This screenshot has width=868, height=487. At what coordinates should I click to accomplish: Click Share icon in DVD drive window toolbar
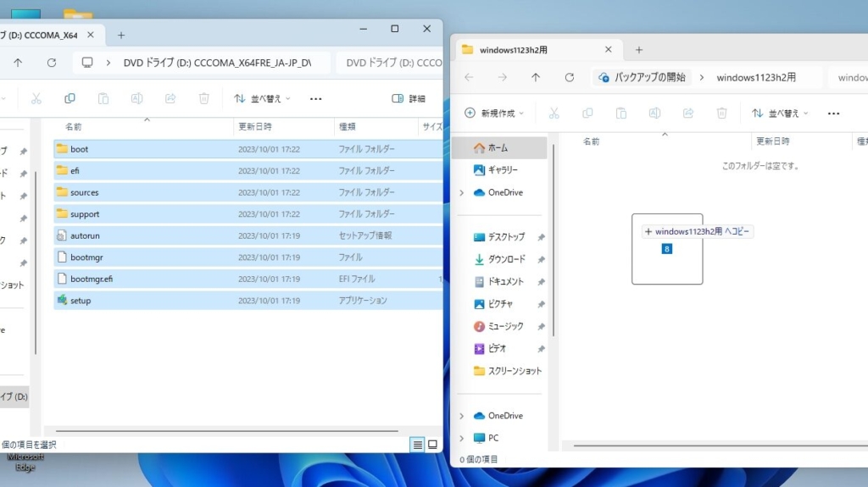(170, 98)
